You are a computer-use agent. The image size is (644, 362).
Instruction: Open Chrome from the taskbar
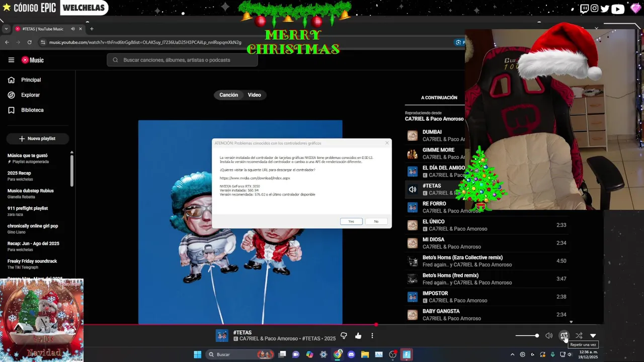click(x=338, y=354)
